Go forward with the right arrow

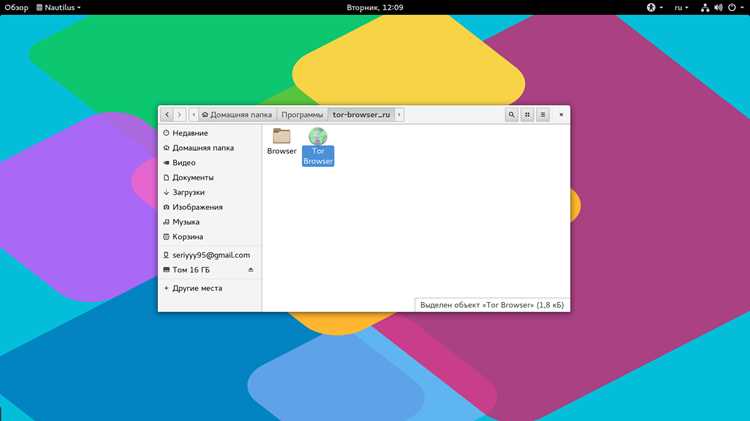click(x=179, y=115)
